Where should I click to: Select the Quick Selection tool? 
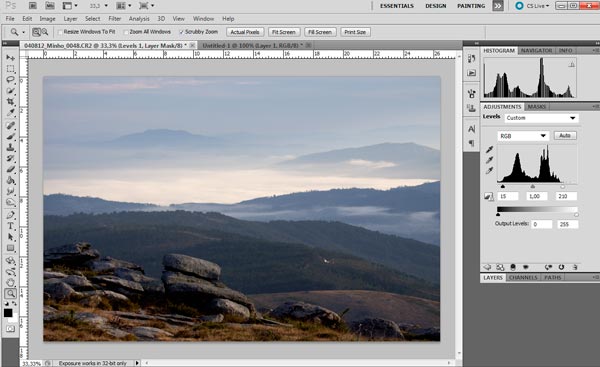point(10,91)
